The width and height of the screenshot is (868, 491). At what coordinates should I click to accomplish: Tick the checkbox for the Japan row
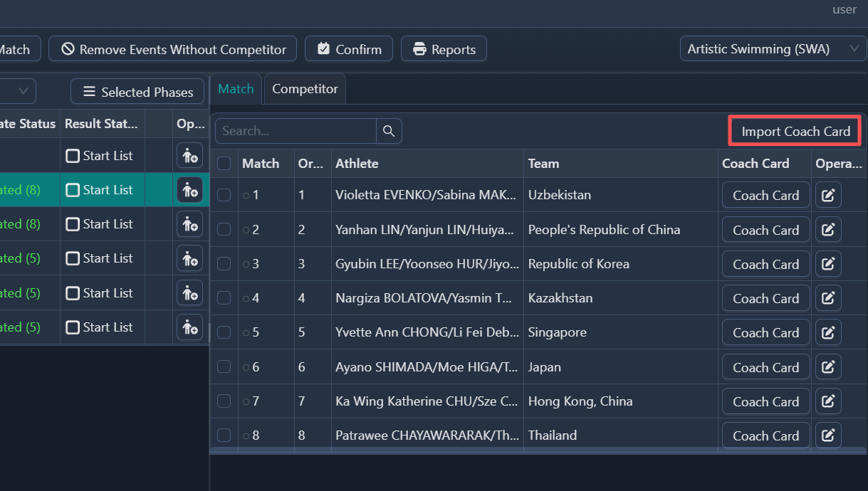point(224,367)
